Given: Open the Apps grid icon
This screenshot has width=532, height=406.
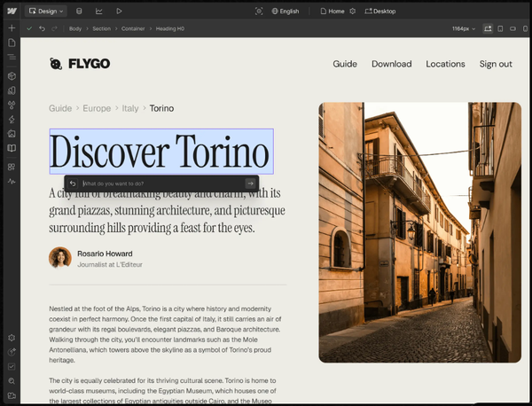Looking at the screenshot, I should pos(12,167).
